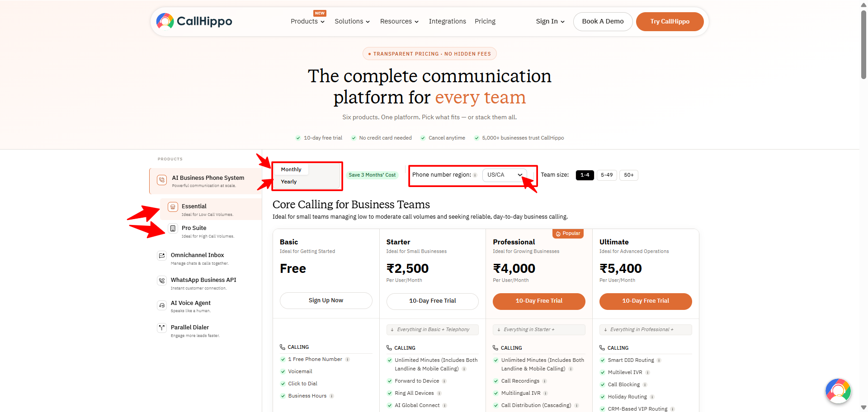Select Essential in the products sidebar

click(x=211, y=209)
